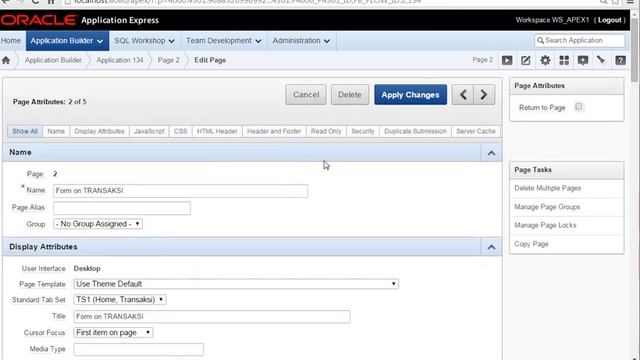Go to Application Builder in the breadcrumb
Screen dimensions: 640x360
pyautogui.click(x=53, y=60)
